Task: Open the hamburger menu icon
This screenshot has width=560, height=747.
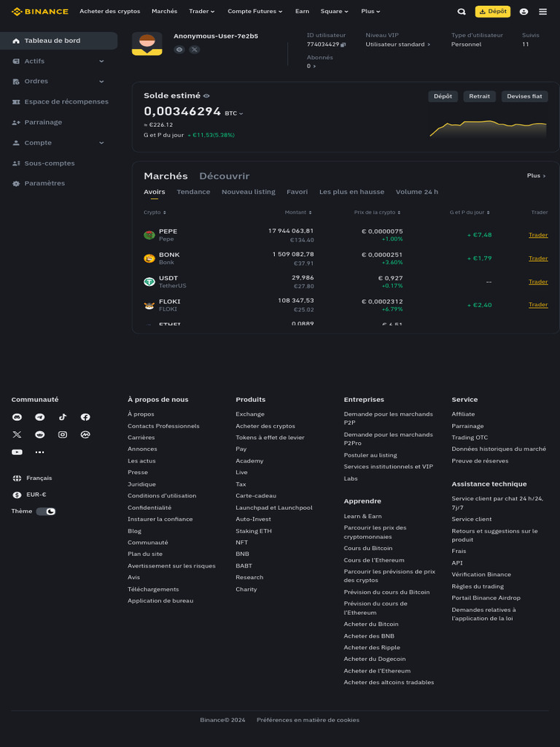Action: click(x=542, y=12)
